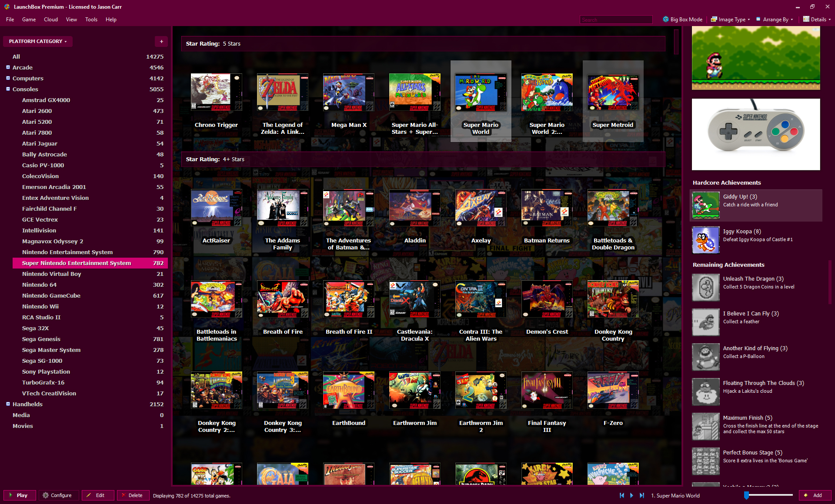Open Image Type dropdown arrow

749,20
